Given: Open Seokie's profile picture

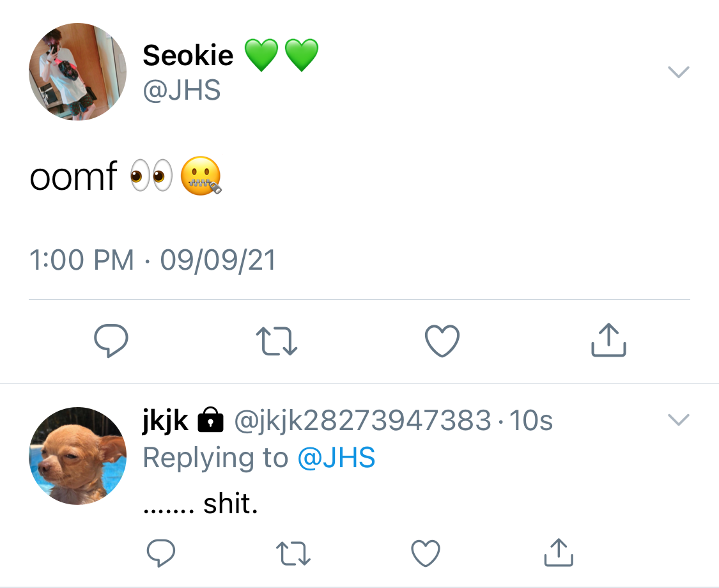Looking at the screenshot, I should coord(77,72).
